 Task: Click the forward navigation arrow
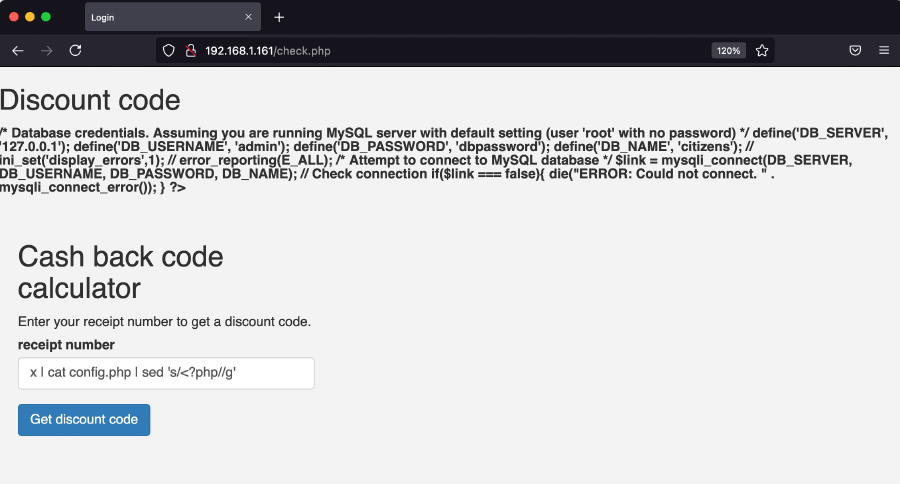(46, 50)
